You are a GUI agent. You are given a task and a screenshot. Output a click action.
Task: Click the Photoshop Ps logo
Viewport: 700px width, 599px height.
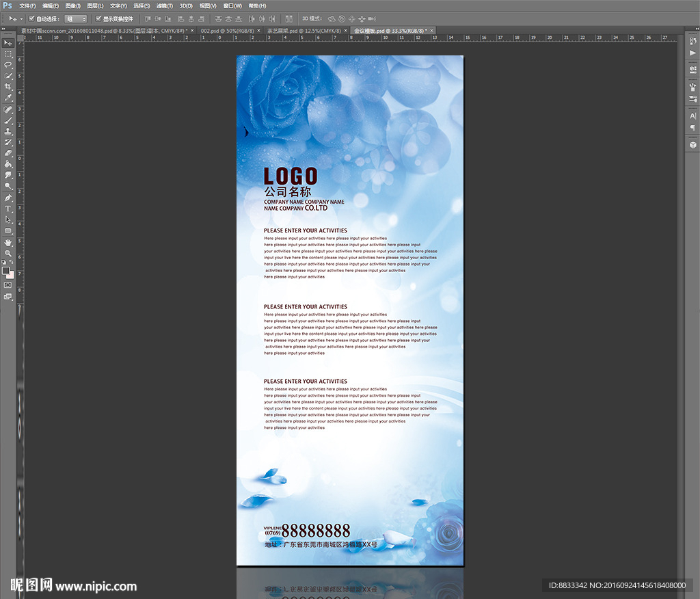7,5
